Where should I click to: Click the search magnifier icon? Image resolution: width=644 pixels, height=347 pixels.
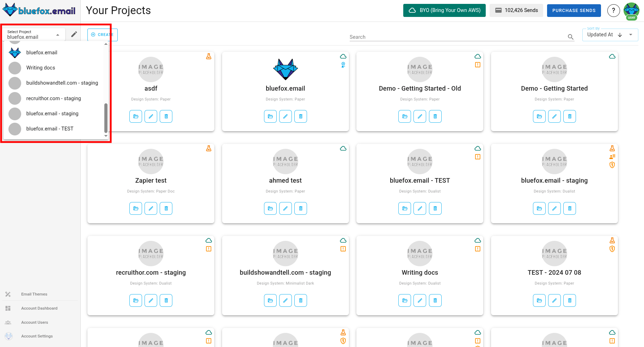570,37
